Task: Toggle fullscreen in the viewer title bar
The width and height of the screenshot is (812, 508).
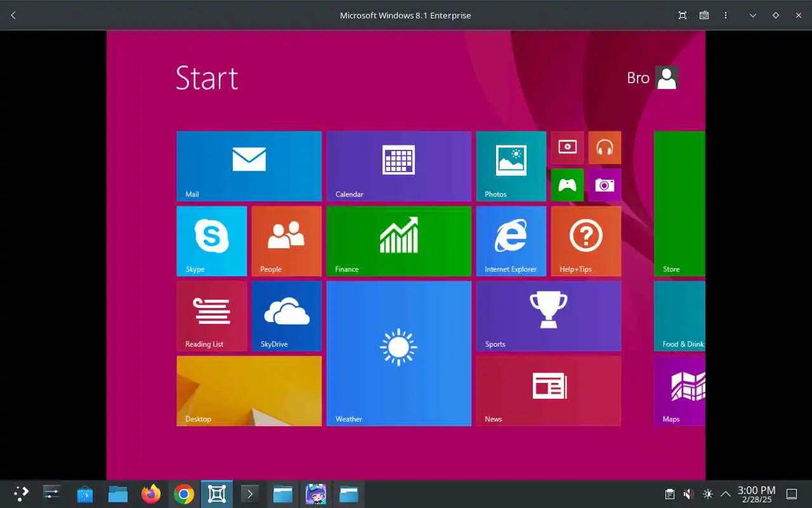Action: [683, 15]
